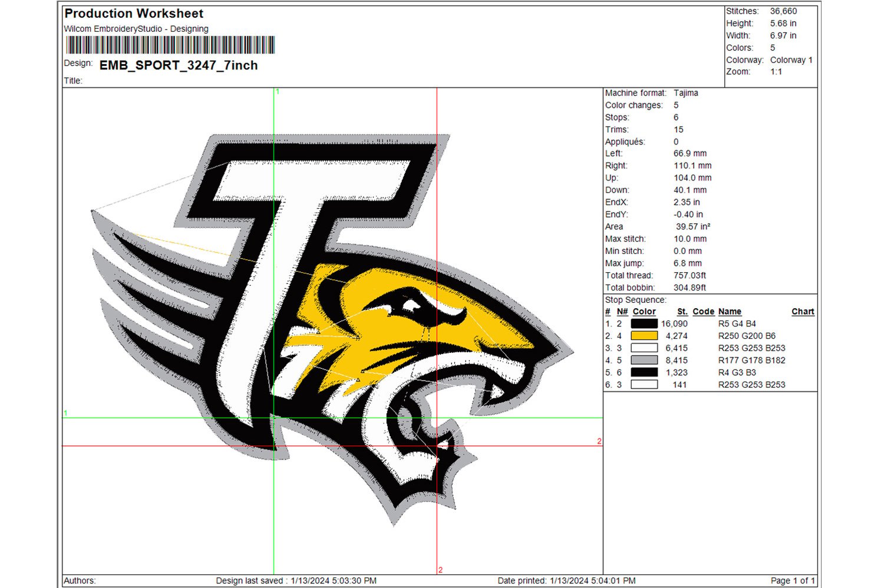884x588 pixels.
Task: Click the black swatch for R5 G4 B4
Action: [x=644, y=323]
